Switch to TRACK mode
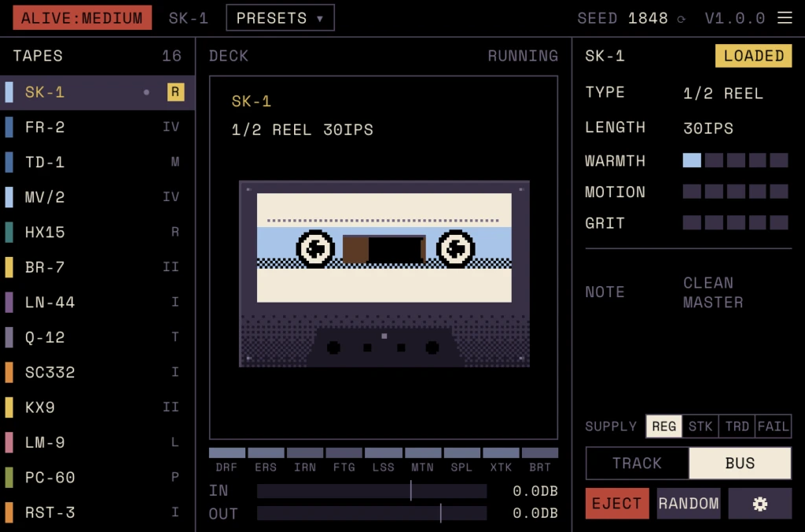The width and height of the screenshot is (805, 532). coord(637,464)
